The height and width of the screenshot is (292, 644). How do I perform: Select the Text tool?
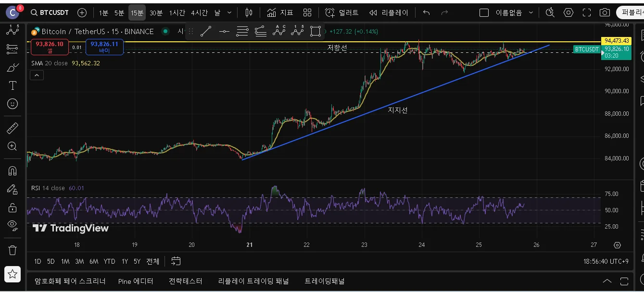(x=13, y=85)
